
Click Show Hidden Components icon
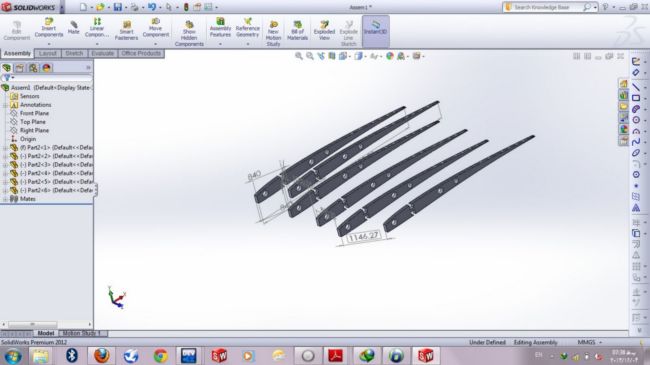pyautogui.click(x=189, y=33)
